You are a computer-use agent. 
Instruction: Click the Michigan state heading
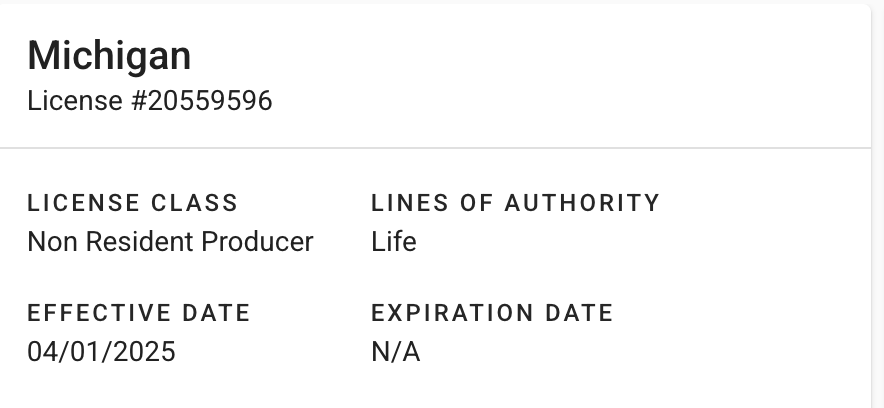pos(109,56)
